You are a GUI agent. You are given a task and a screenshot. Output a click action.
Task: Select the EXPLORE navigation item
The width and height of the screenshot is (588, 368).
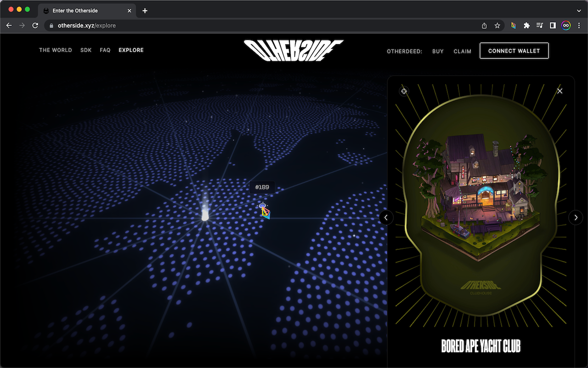coord(131,50)
